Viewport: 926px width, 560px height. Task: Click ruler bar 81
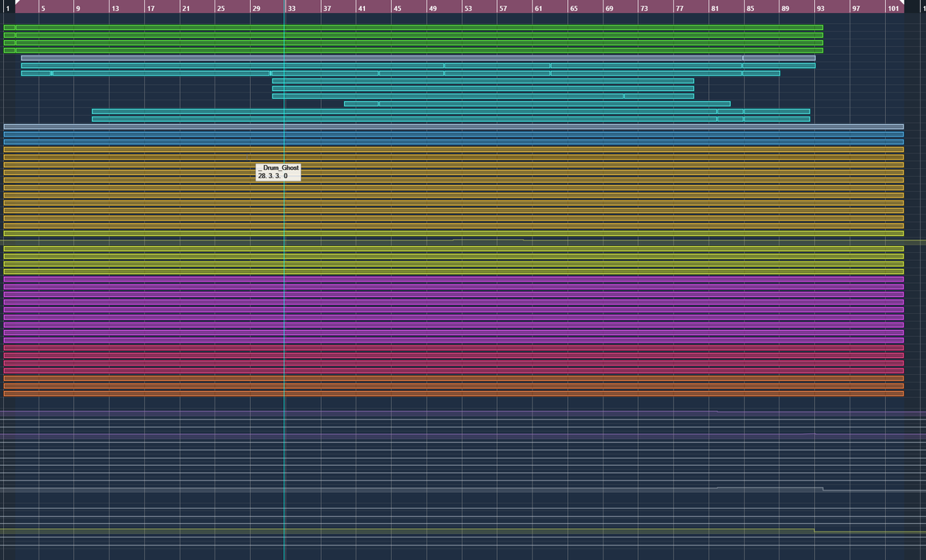tap(715, 8)
